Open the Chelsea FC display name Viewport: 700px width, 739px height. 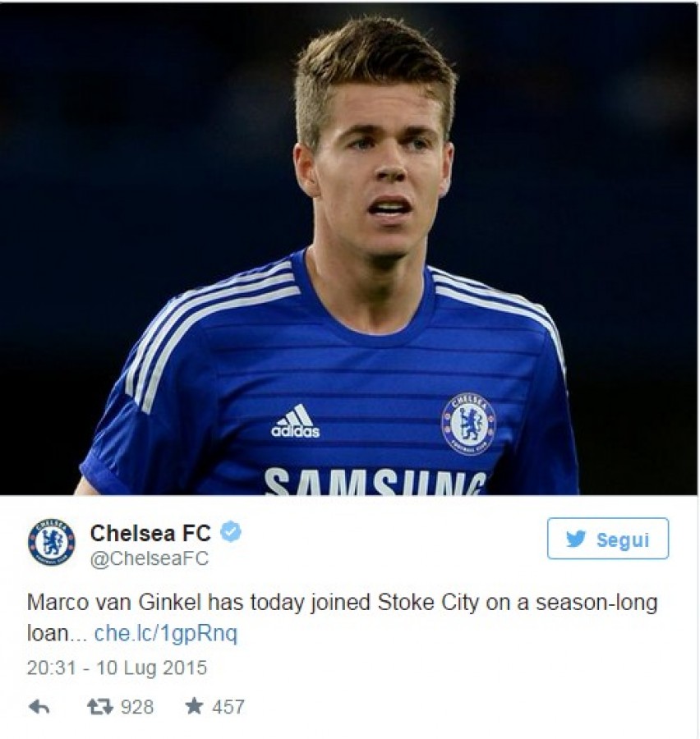150,534
